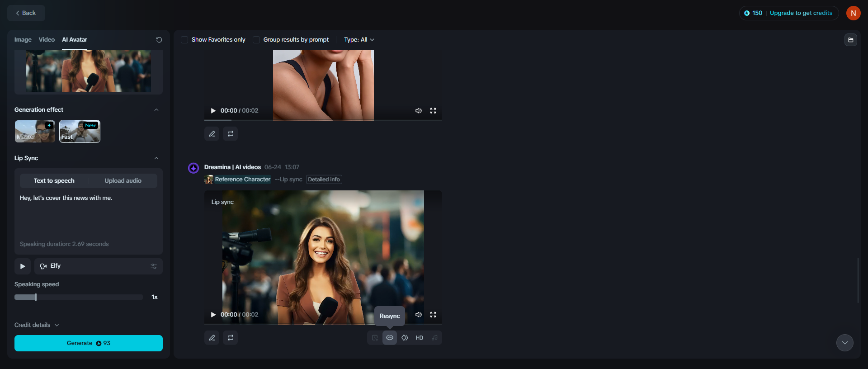Viewport: 868px width, 369px height.
Task: Open the Type: All filter dropdown
Action: point(359,40)
